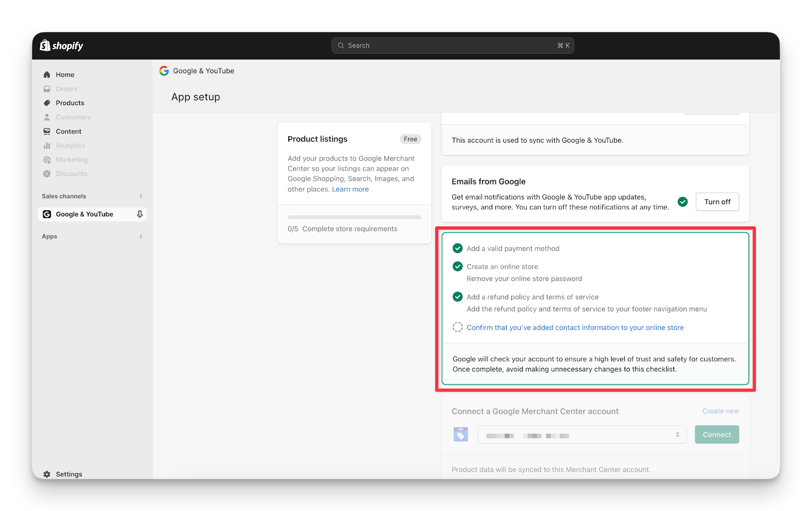Viewport: 812px width, 511px height.
Task: Open the Learn more link
Action: [350, 189]
